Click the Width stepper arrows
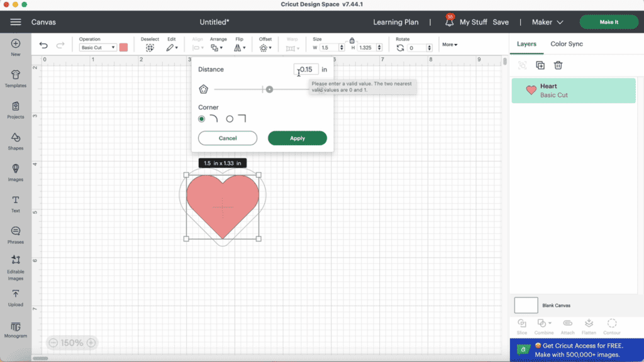This screenshot has height=362, width=644. [x=341, y=48]
